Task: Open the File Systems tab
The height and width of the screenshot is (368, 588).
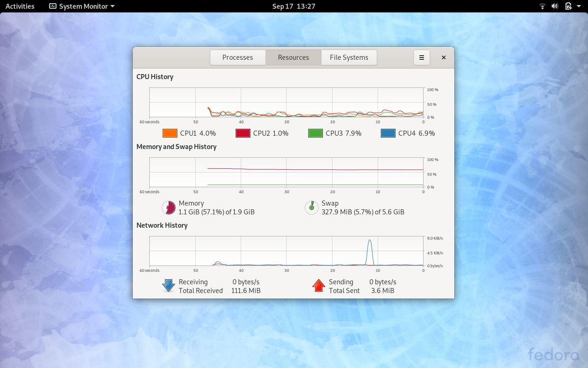Action: (x=349, y=57)
